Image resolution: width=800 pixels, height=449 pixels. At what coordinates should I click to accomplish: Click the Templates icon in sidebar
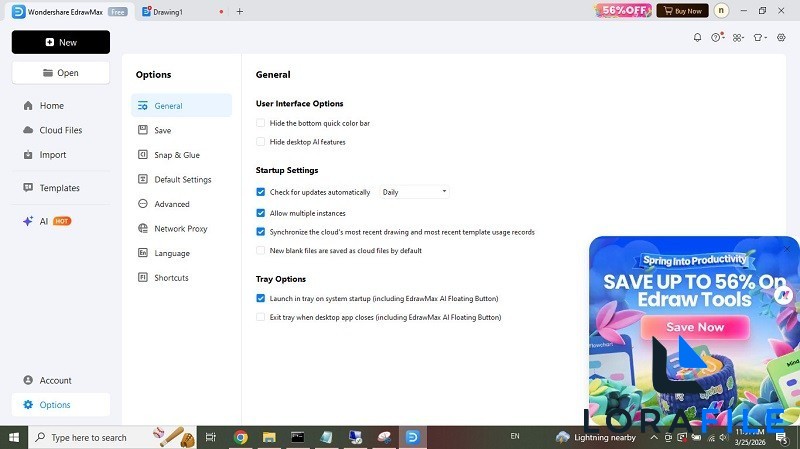[x=28, y=188]
